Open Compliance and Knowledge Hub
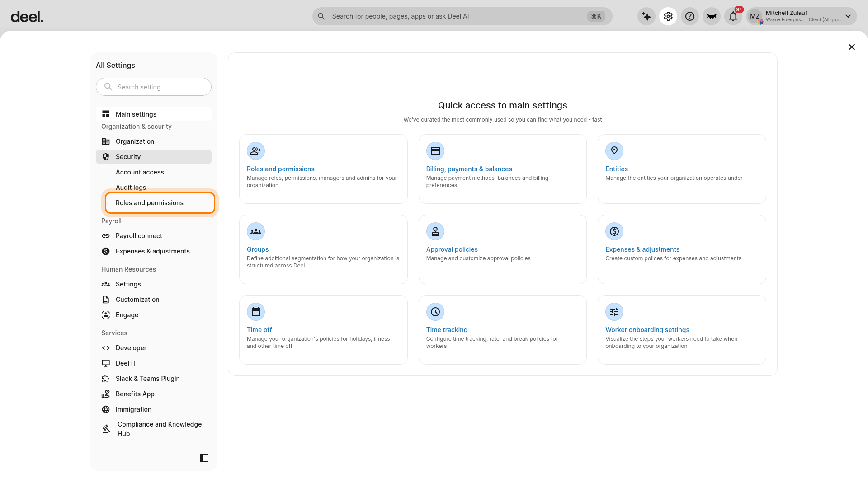The height and width of the screenshot is (488, 868). click(154, 429)
